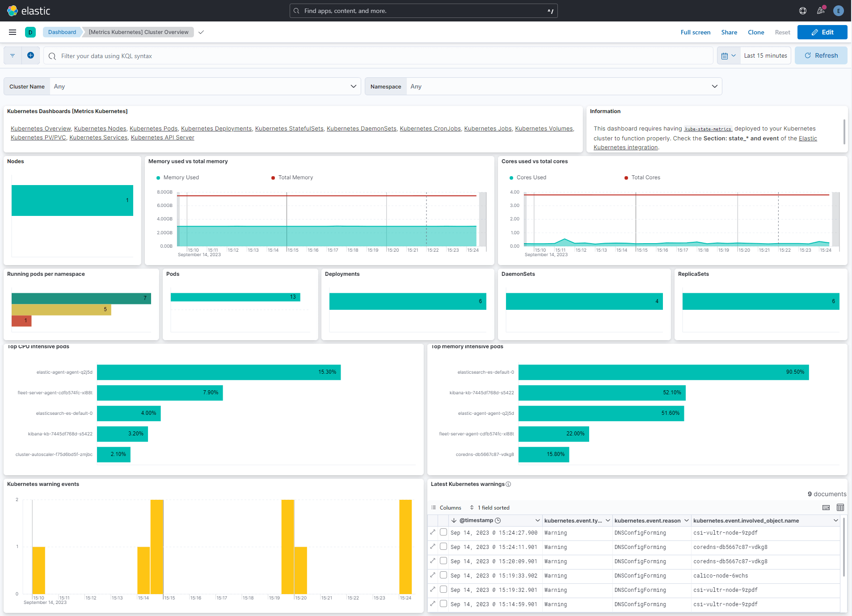Click Reset in the top menu

[x=782, y=32]
